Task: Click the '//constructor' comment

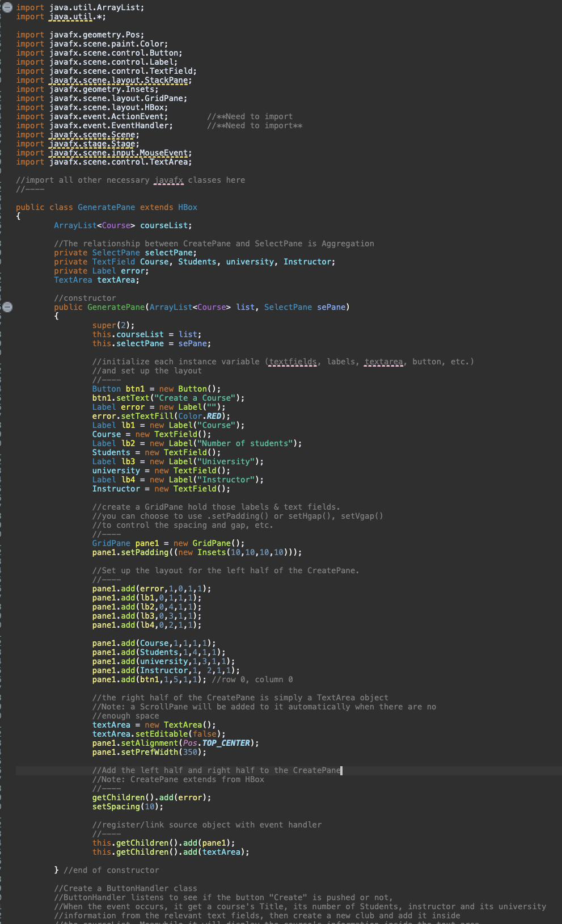Action: (85, 298)
